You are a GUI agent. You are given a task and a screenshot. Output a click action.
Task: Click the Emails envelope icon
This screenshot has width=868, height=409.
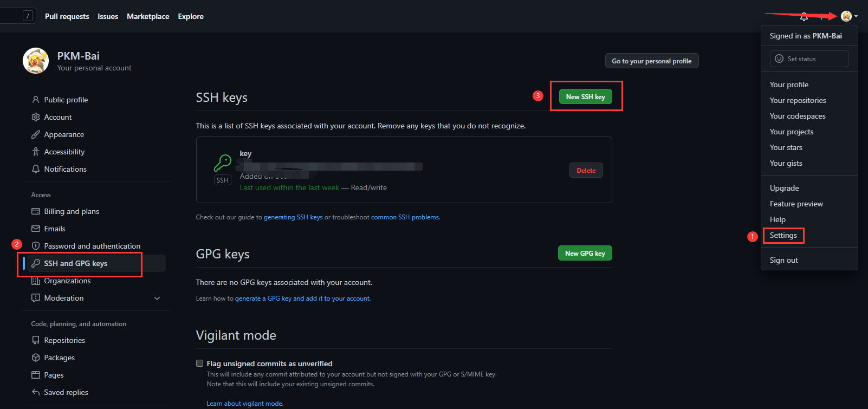click(36, 229)
